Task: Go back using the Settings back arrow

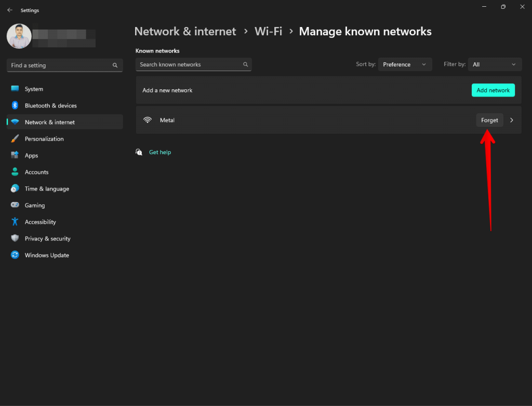Action: (10, 10)
